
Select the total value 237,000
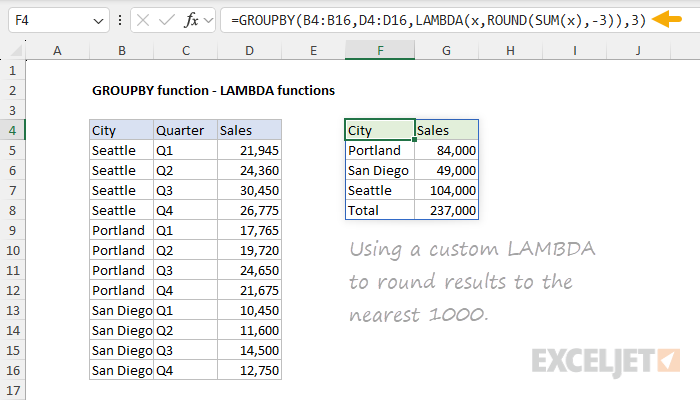(x=447, y=210)
